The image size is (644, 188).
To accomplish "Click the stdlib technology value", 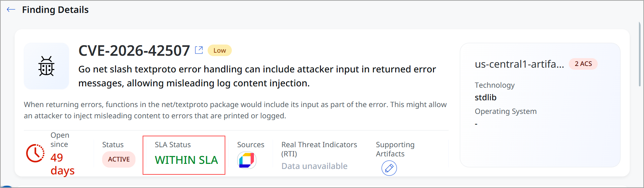I will tap(485, 98).
